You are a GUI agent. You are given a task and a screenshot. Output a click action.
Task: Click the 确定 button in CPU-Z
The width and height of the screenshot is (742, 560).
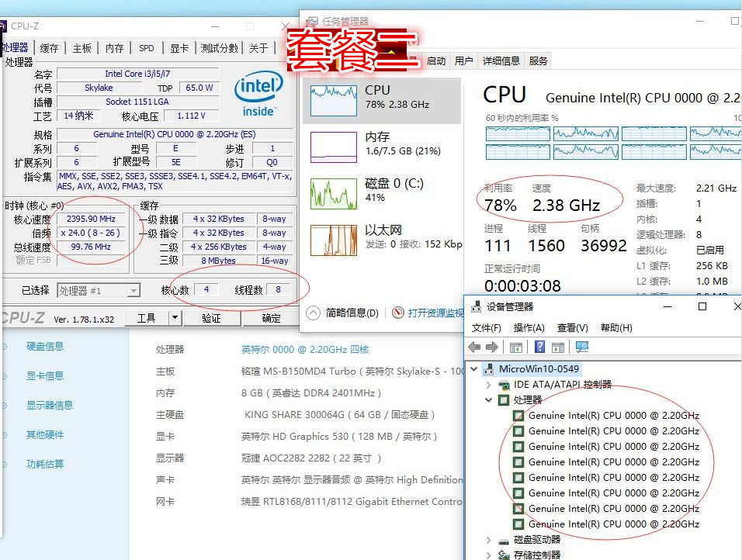[x=271, y=318]
